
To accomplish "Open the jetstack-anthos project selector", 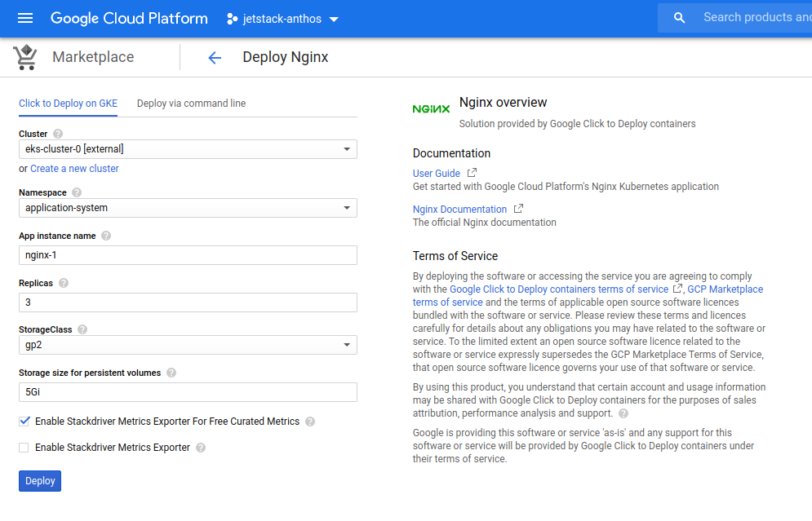I will tap(282, 18).
